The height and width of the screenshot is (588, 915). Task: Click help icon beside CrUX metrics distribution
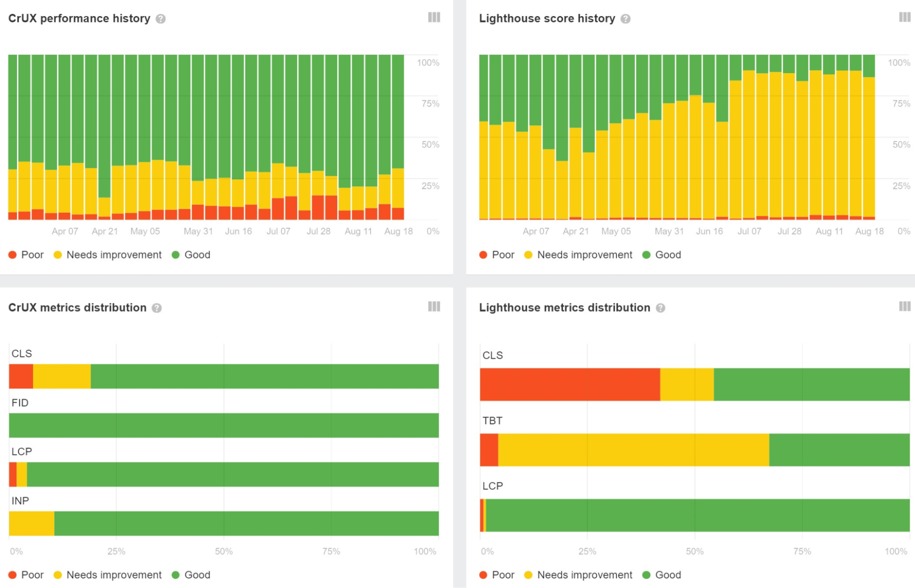pyautogui.click(x=156, y=307)
